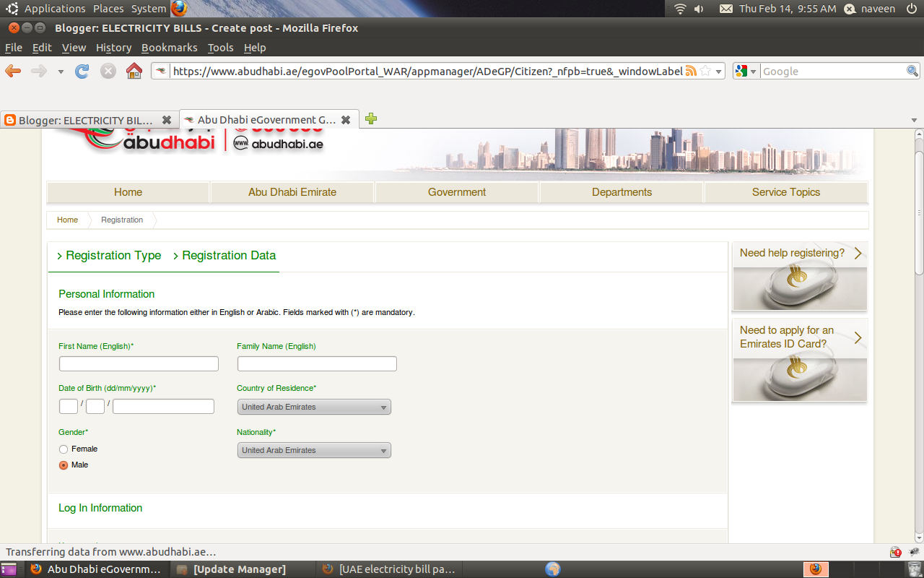This screenshot has height=578, width=924.
Task: Open the Country of Residence dropdown
Action: point(313,406)
